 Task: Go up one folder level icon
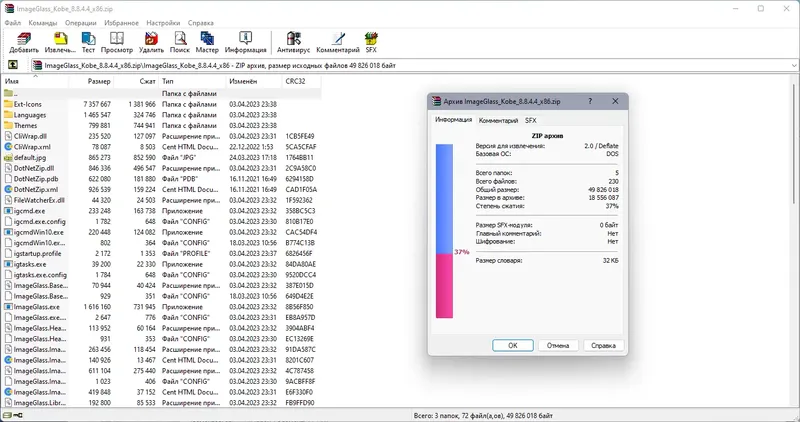coord(13,65)
